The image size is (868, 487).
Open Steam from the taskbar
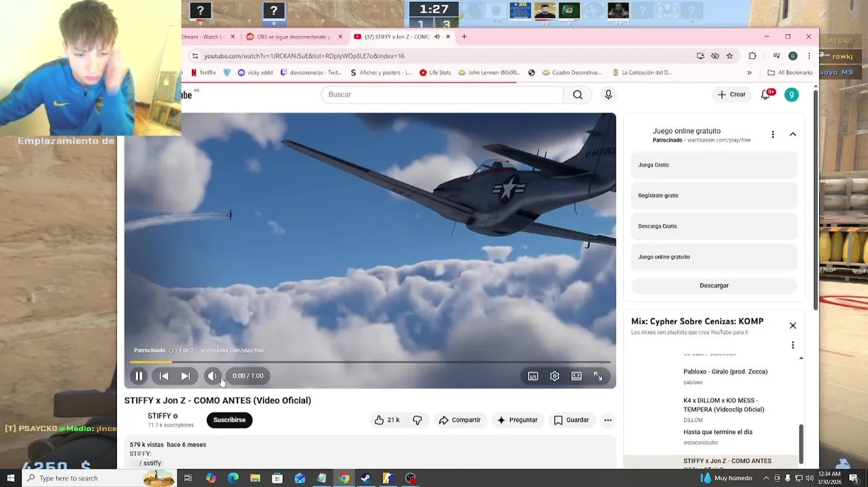click(365, 478)
